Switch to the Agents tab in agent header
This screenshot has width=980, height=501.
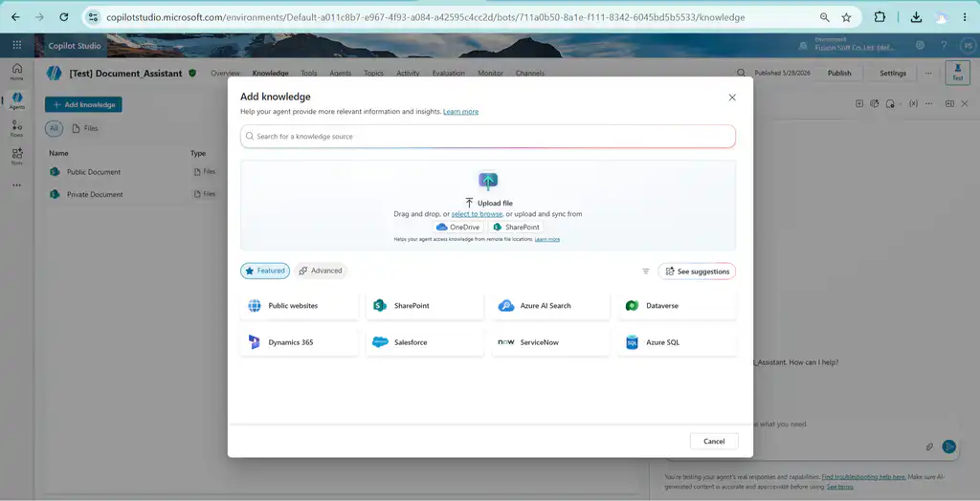point(340,73)
